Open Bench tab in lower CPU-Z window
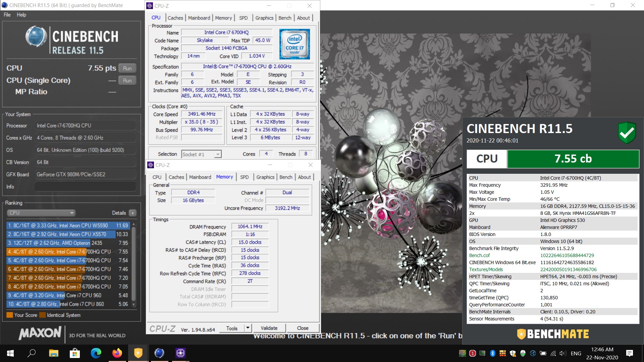 (286, 177)
